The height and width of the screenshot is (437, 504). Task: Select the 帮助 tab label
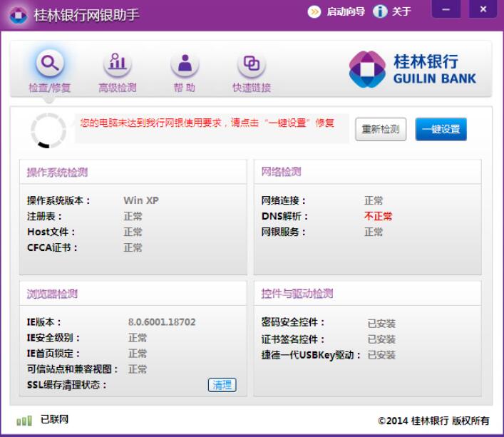(185, 88)
